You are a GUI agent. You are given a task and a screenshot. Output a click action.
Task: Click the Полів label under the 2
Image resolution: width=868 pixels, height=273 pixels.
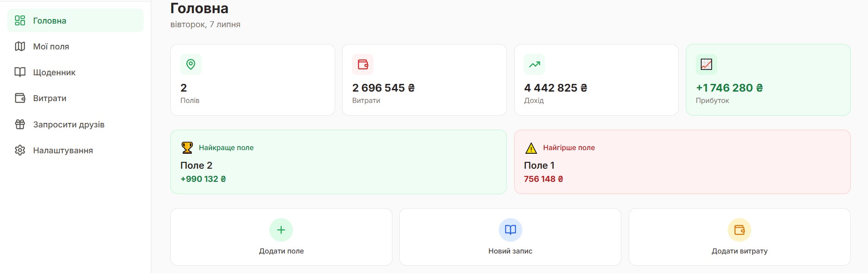tap(190, 100)
